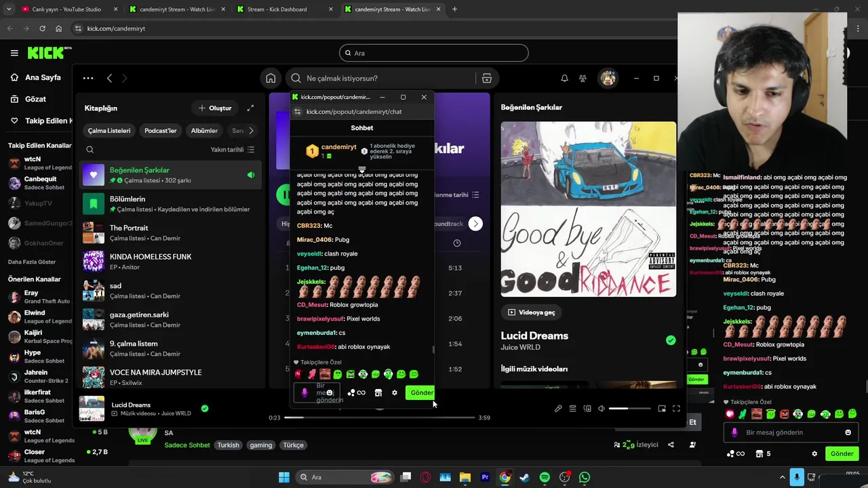
Task: Toggle saved checkmark beside Lucid Dreams title
Action: click(x=671, y=340)
